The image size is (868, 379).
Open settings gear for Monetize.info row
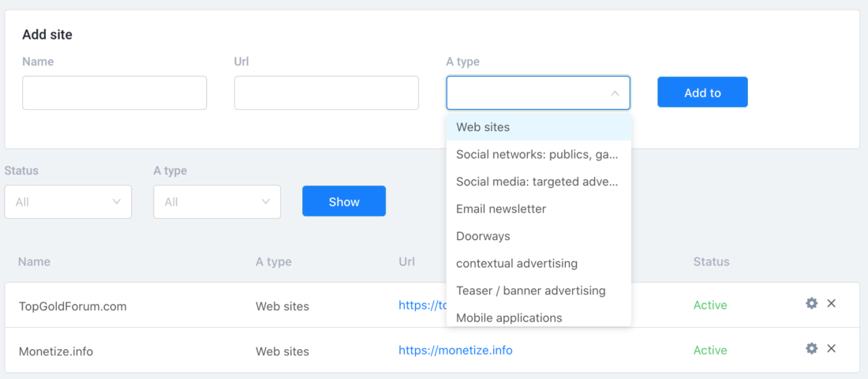click(x=811, y=348)
